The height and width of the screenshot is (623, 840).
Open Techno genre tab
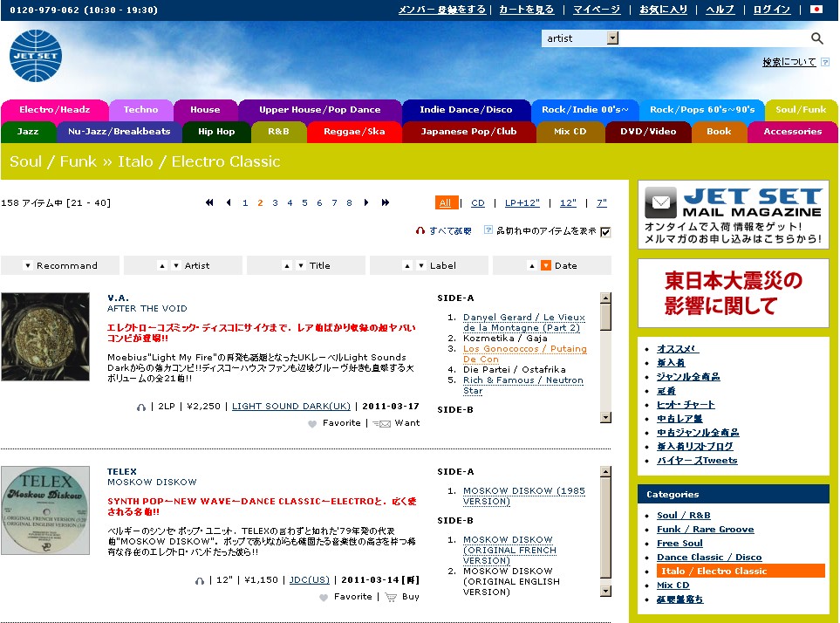(x=141, y=110)
